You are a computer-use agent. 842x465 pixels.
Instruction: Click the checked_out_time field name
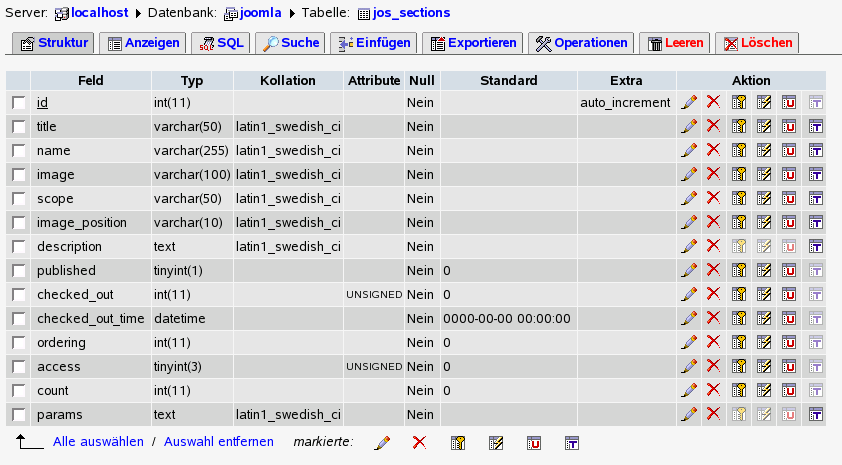tap(91, 318)
